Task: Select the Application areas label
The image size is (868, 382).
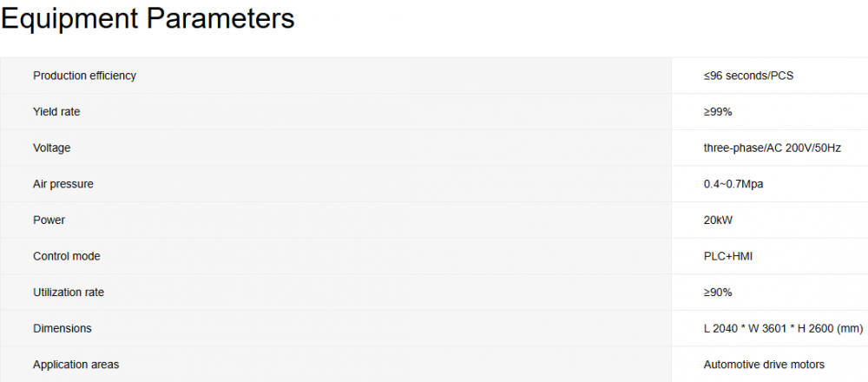Action: click(x=76, y=365)
